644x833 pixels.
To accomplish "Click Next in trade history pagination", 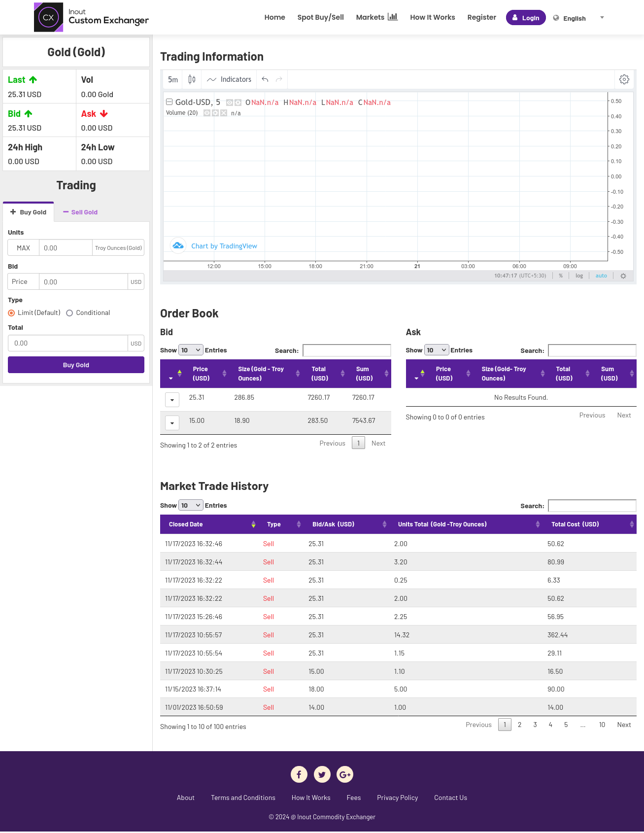I will [624, 725].
